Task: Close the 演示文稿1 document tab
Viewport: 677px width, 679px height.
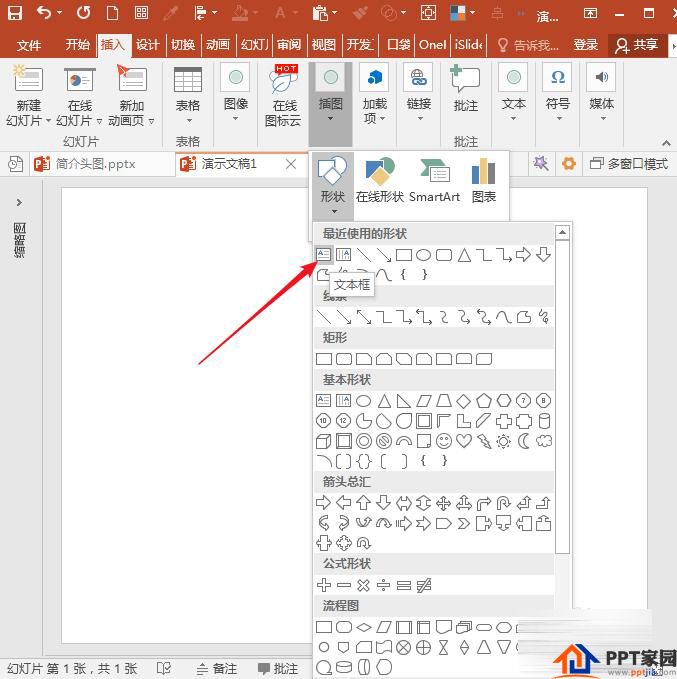Action: click(291, 164)
